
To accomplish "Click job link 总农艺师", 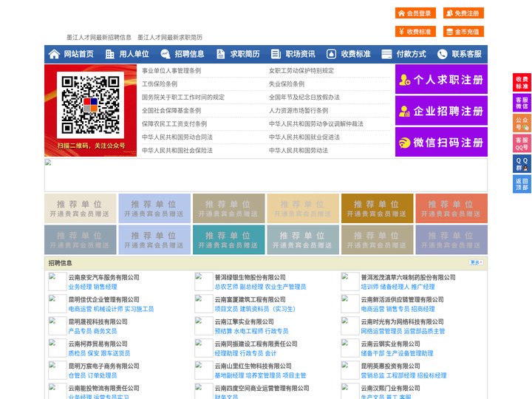I will point(226,287).
